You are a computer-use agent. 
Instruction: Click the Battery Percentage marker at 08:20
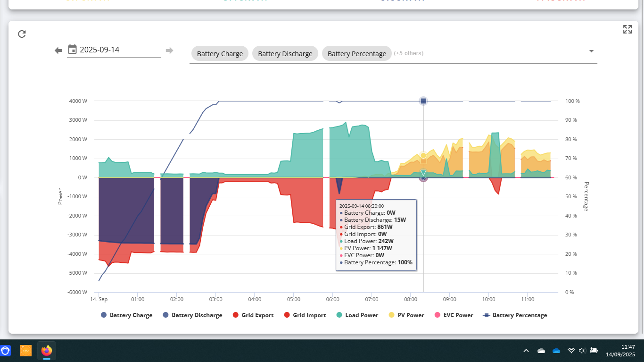coord(423,101)
